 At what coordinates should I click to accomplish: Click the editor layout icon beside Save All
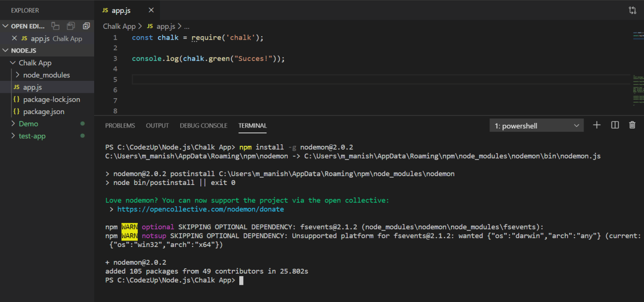coord(55,26)
